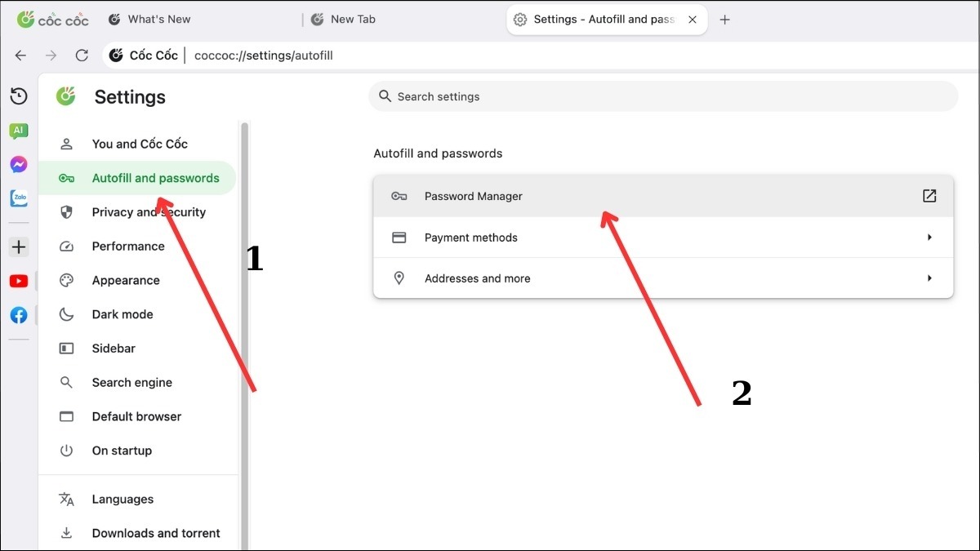Select Autofill and passwords in menu
The height and width of the screenshot is (551, 980).
tap(137, 178)
